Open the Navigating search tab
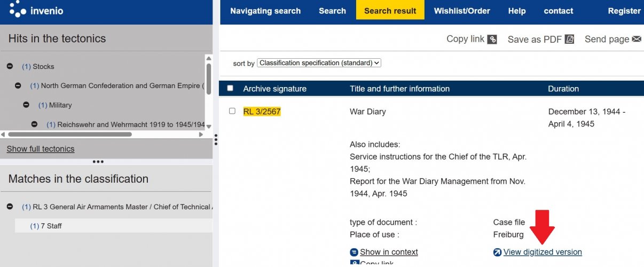Viewport: 644px width, 267px height. 265,11
